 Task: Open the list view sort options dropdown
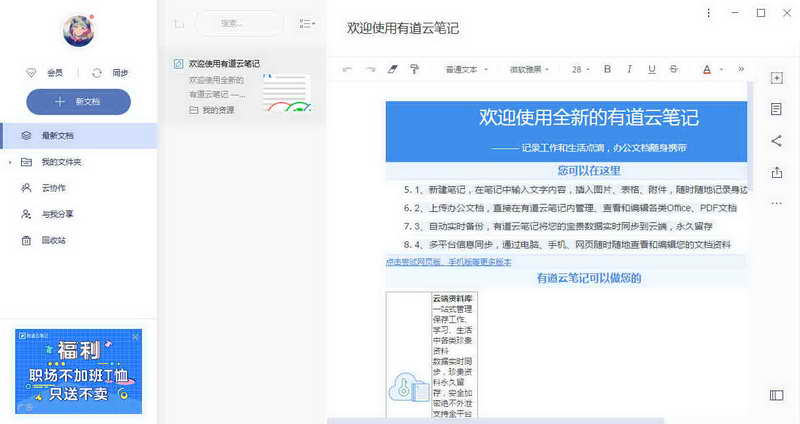[x=307, y=23]
